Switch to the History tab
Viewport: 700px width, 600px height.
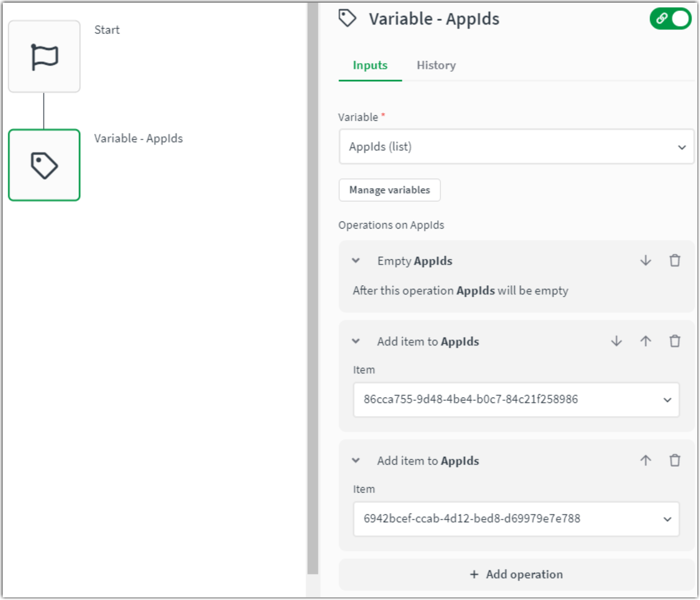coord(436,65)
